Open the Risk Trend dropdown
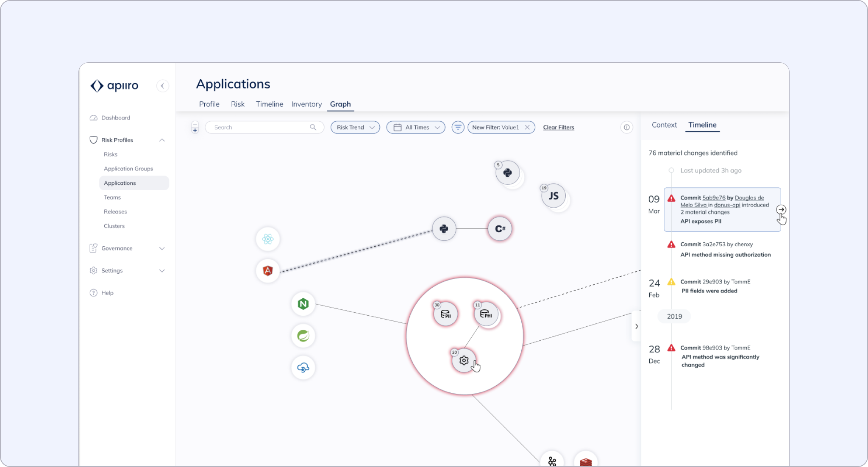 point(355,127)
